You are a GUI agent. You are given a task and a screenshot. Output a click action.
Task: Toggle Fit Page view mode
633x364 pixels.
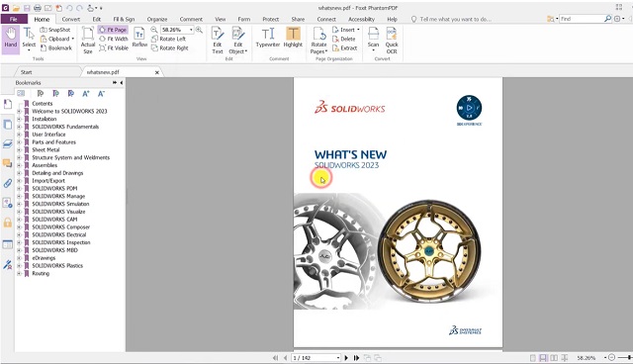click(x=113, y=30)
